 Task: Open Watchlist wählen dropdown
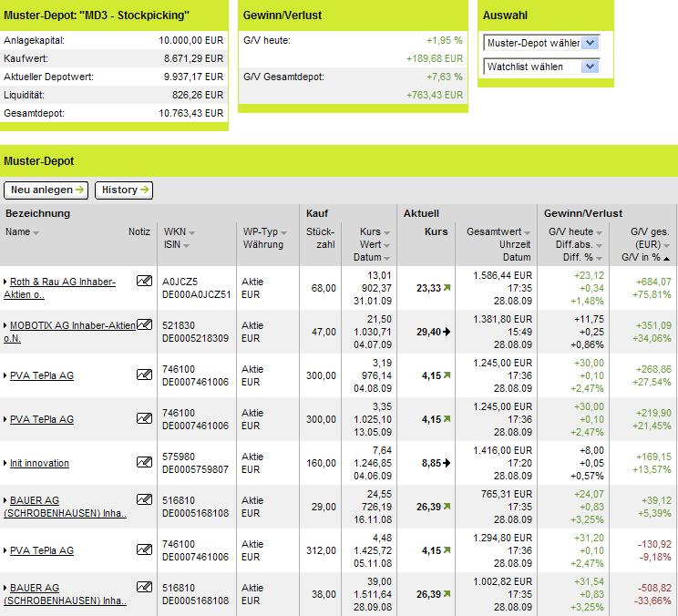pyautogui.click(x=541, y=67)
